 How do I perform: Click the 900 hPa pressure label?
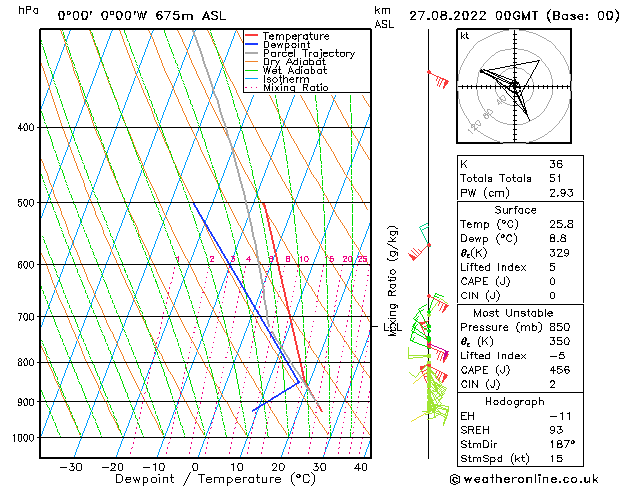point(26,402)
